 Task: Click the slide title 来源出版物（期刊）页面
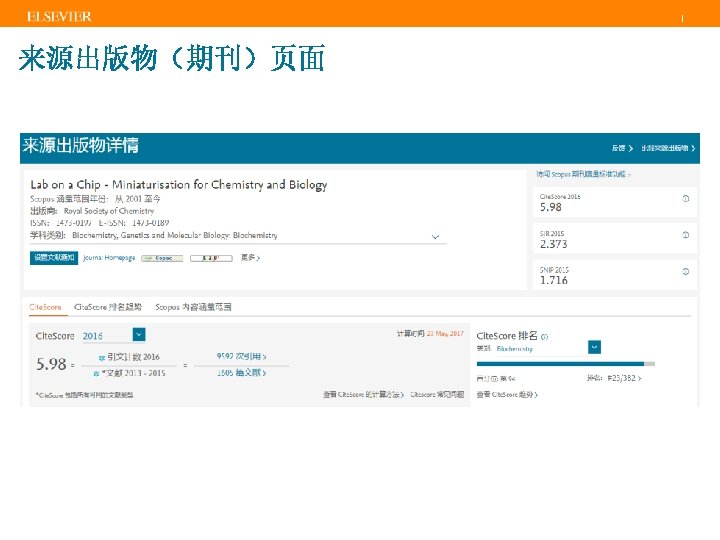click(x=172, y=58)
